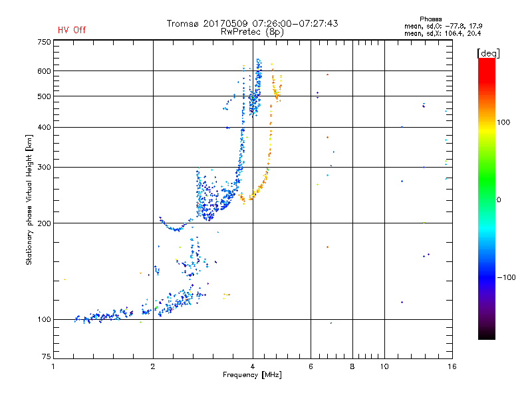The width and height of the screenshot is (532, 399).
Task: Click the y-axis label '100' on the height axis
Action: point(45,320)
